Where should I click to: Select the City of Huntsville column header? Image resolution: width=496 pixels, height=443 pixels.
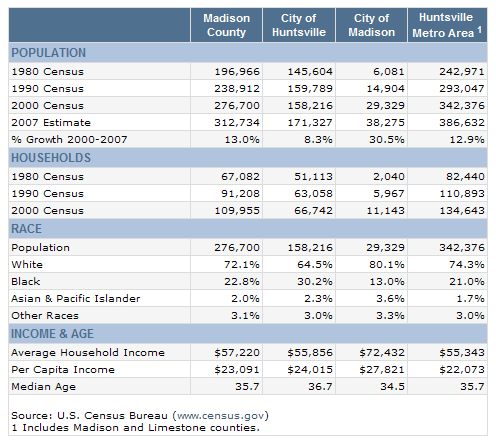(x=299, y=25)
